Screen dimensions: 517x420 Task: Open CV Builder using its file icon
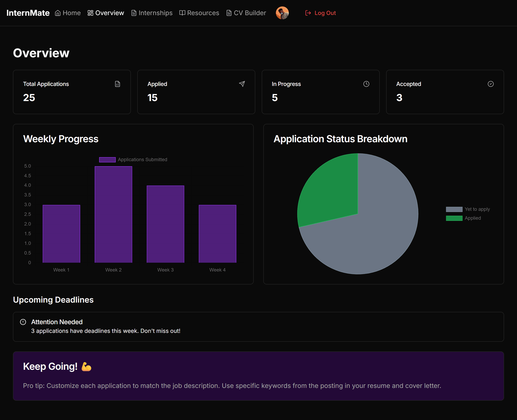click(228, 13)
